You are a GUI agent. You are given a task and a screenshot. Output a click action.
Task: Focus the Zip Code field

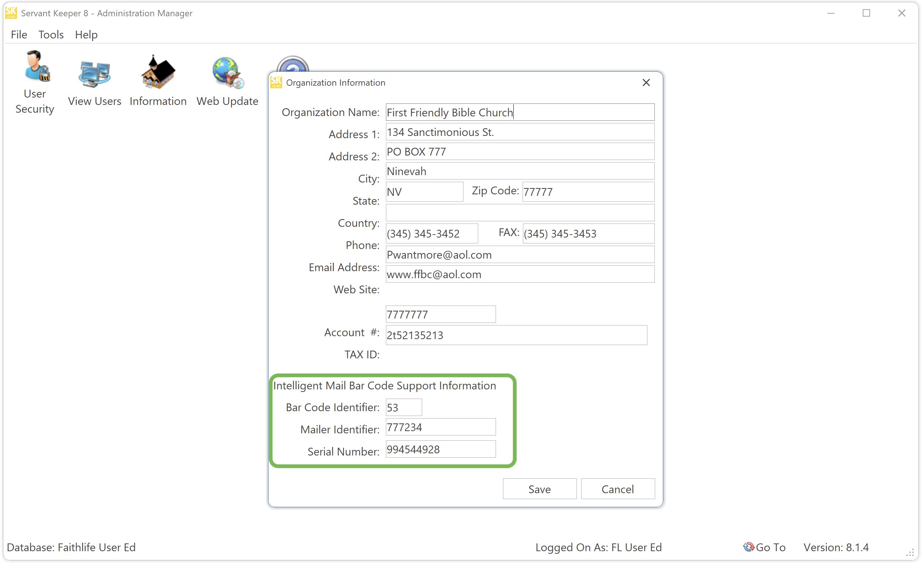point(588,192)
